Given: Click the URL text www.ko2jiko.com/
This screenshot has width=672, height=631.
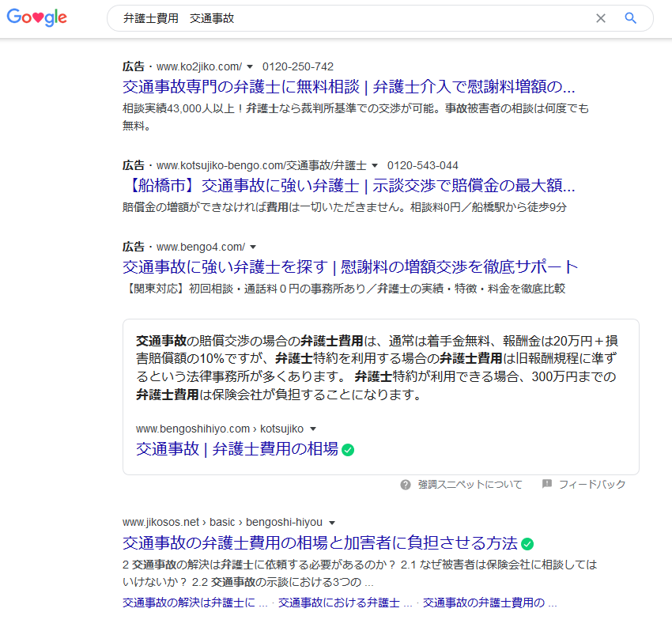Looking at the screenshot, I should click(x=199, y=67).
